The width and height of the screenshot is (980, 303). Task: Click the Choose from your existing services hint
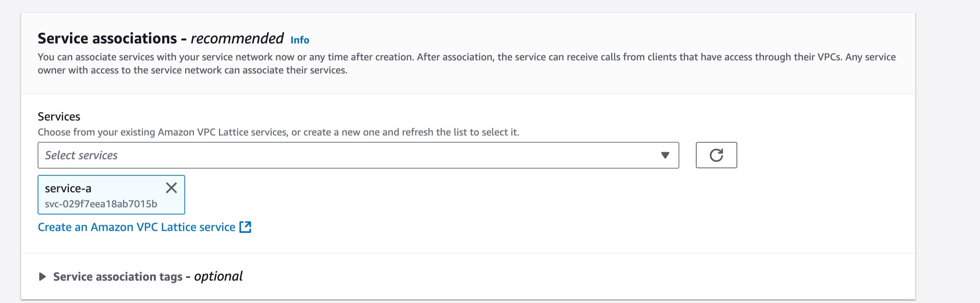click(x=278, y=132)
